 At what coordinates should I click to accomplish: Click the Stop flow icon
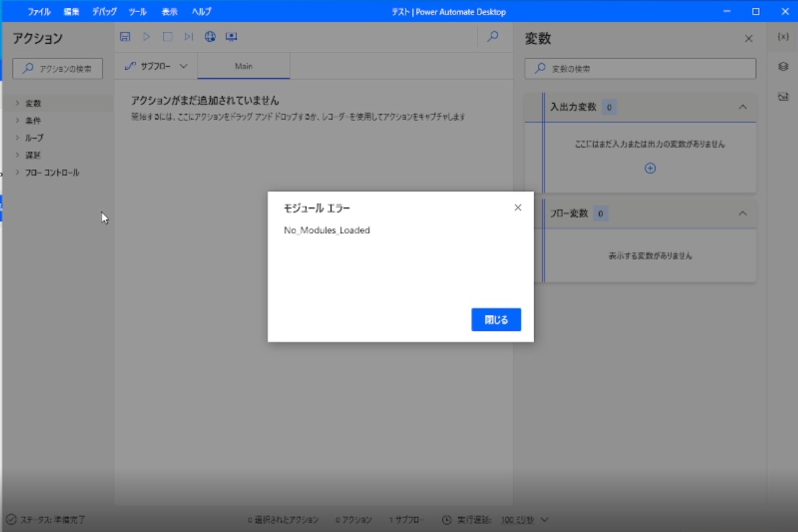point(168,37)
